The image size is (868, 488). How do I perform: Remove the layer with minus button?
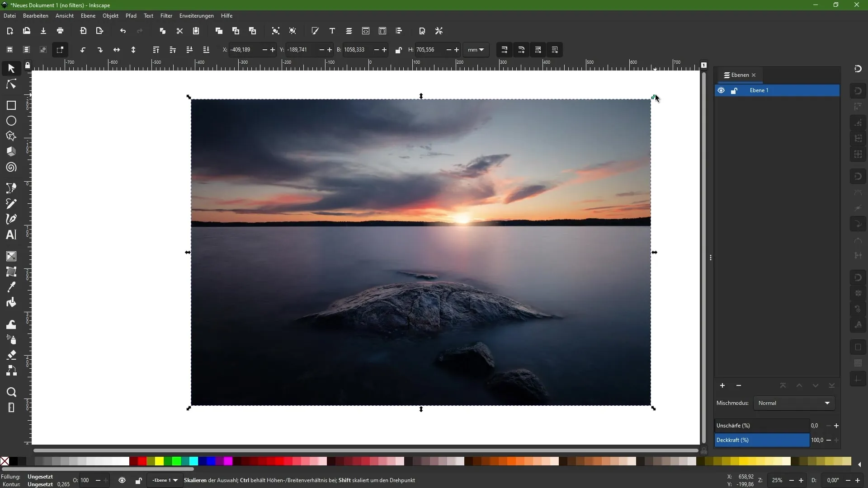(x=739, y=385)
